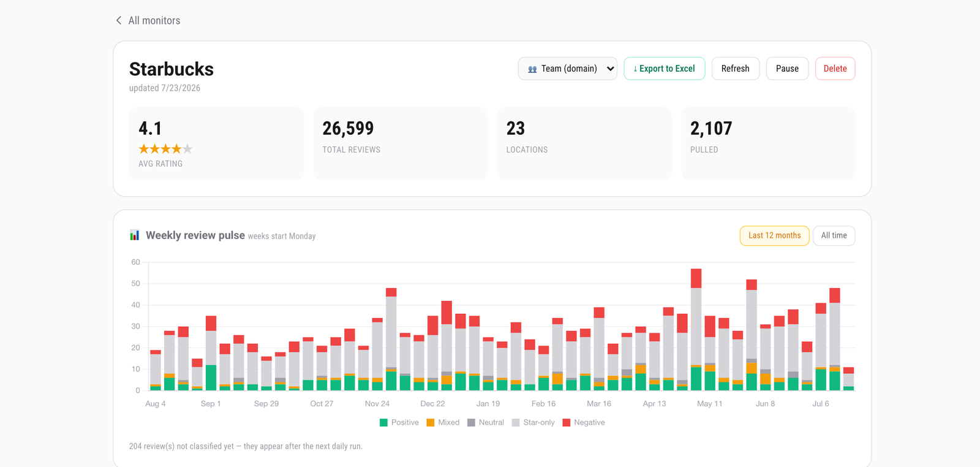Click the 204 review(s) not classified note
This screenshot has height=467, width=980.
coord(246,446)
